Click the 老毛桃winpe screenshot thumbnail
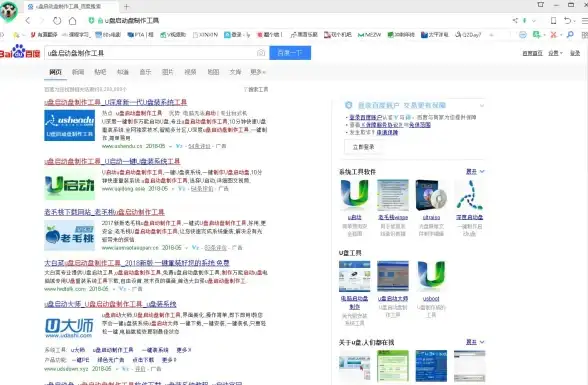 click(x=393, y=195)
